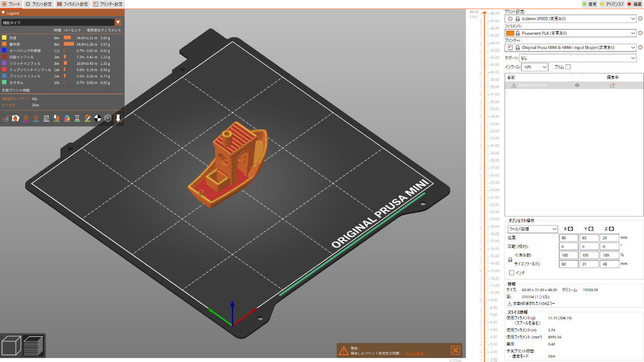Viewport: 644px width, 362px height.
Task: Mirror object along Y axis icon
Action: click(x=591, y=228)
